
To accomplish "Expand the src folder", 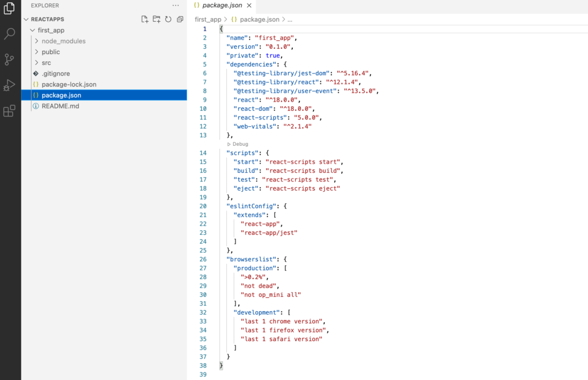I will [46, 63].
